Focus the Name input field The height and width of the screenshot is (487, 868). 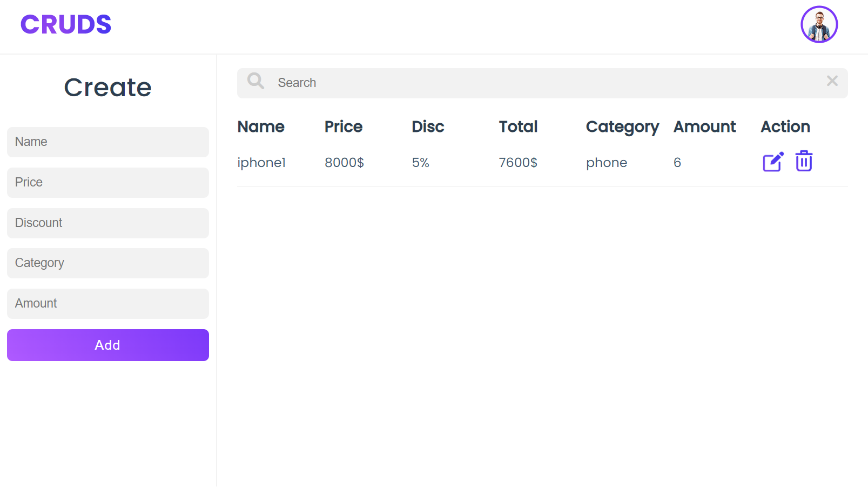pyautogui.click(x=108, y=142)
